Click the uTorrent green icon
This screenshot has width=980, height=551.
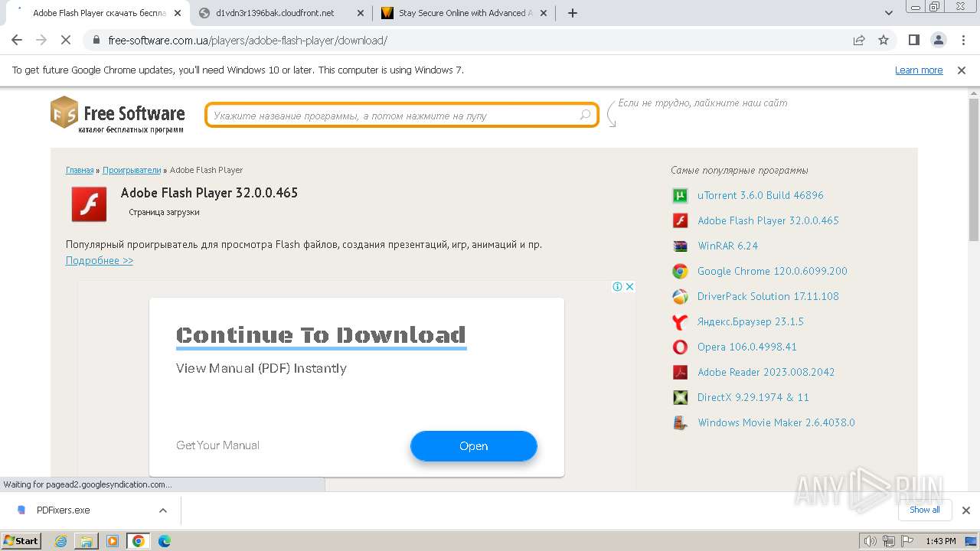click(x=680, y=195)
